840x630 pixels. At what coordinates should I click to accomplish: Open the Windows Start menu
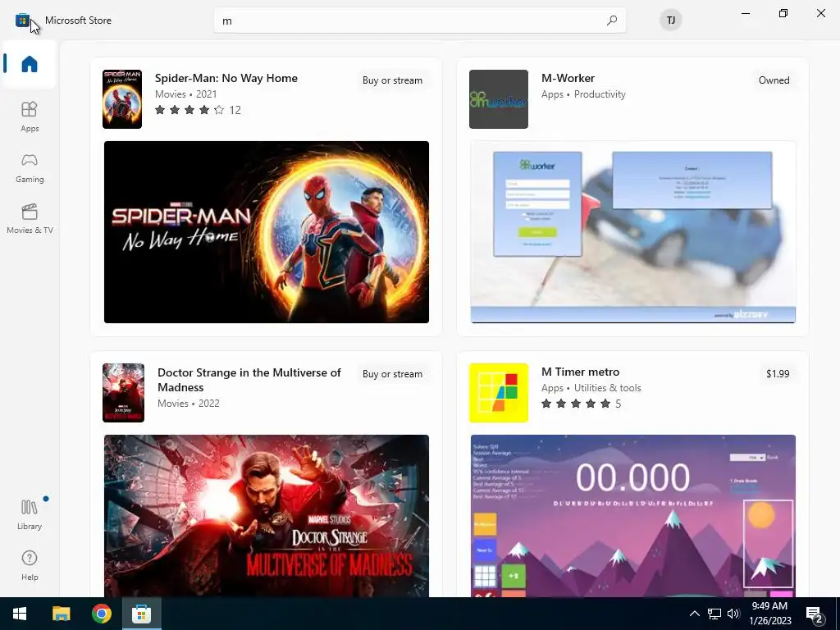click(20, 614)
